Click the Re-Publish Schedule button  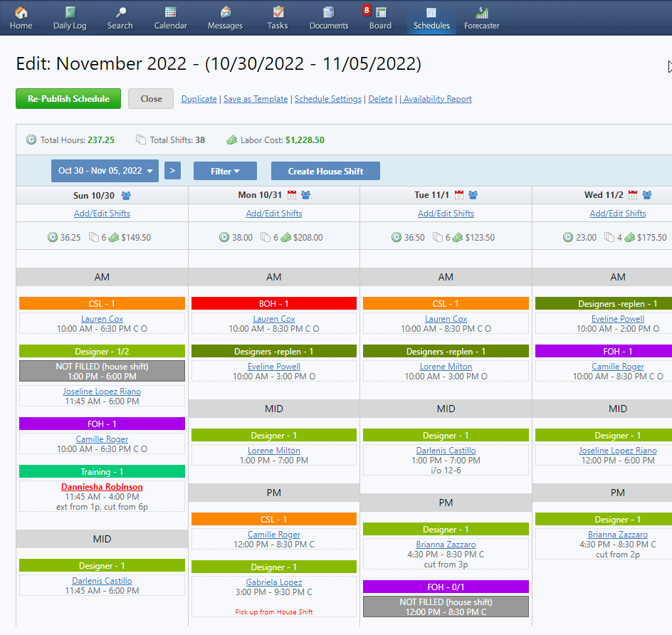68,98
